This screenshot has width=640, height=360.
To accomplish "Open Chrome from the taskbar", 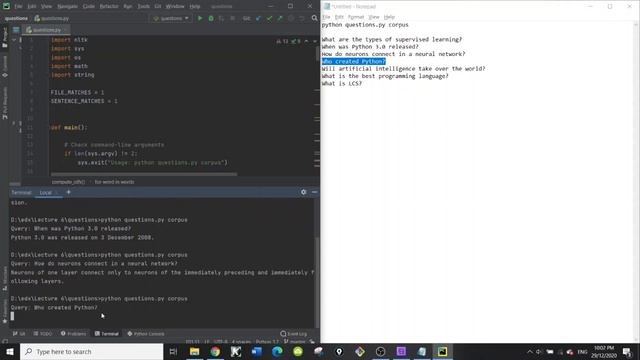I will (215, 351).
